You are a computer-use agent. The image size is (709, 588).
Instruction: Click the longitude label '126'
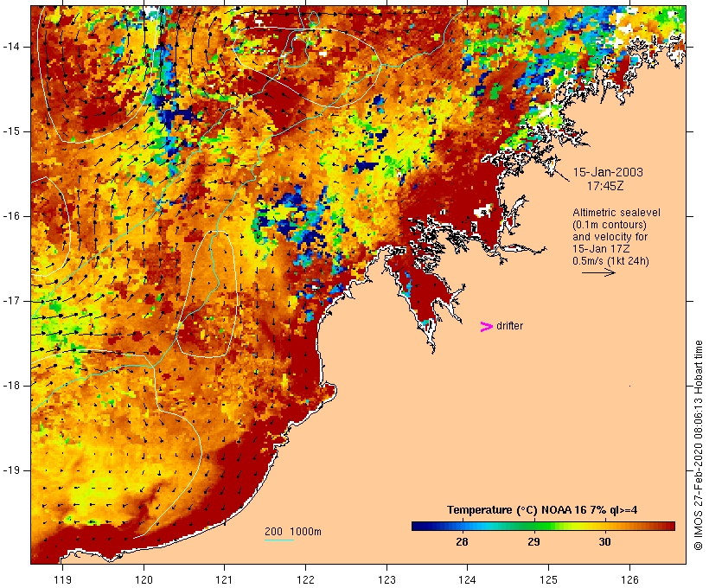coord(629,580)
